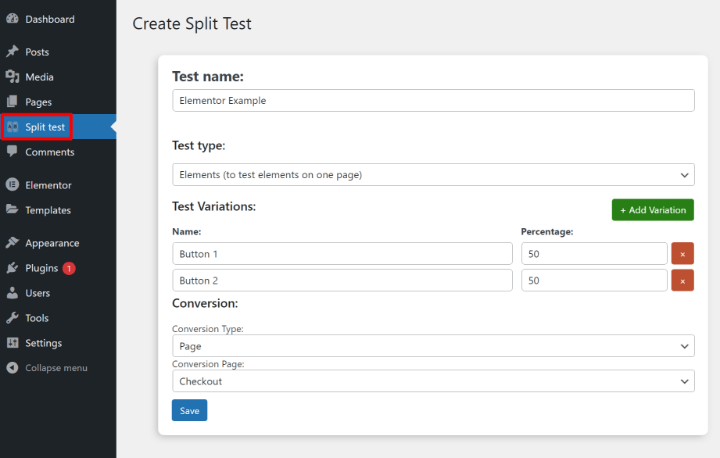Image resolution: width=720 pixels, height=458 pixels.
Task: Open the Test type dropdown
Action: [x=432, y=175]
